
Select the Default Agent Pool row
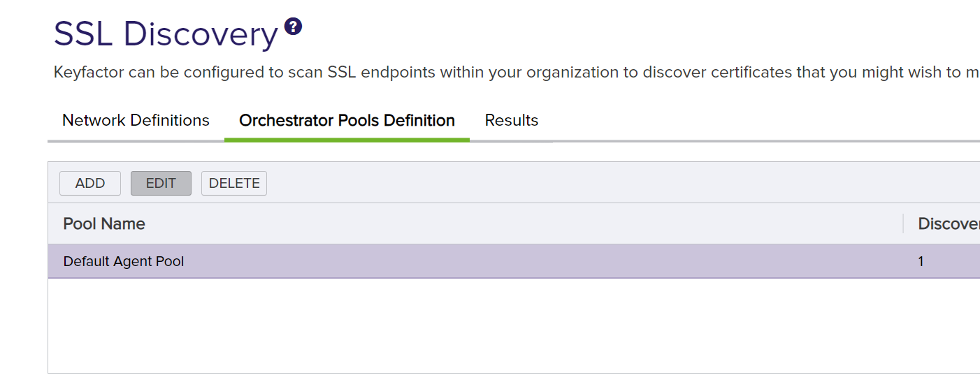[x=124, y=262]
